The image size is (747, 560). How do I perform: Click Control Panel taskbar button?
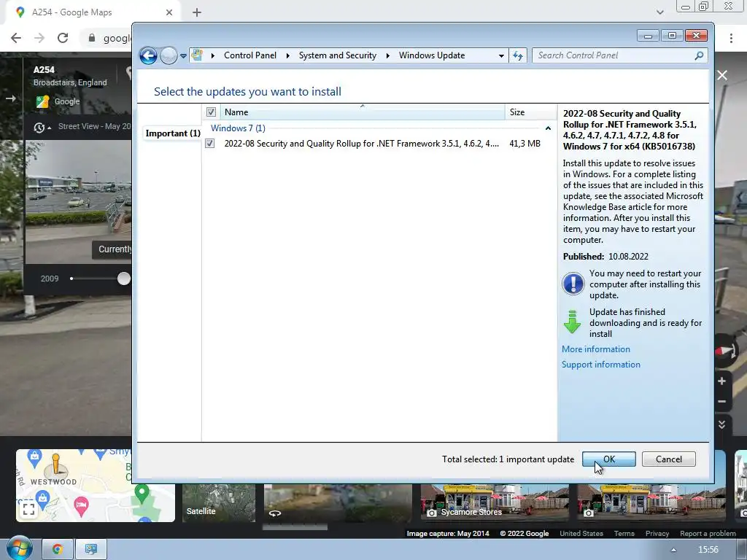[x=91, y=550]
